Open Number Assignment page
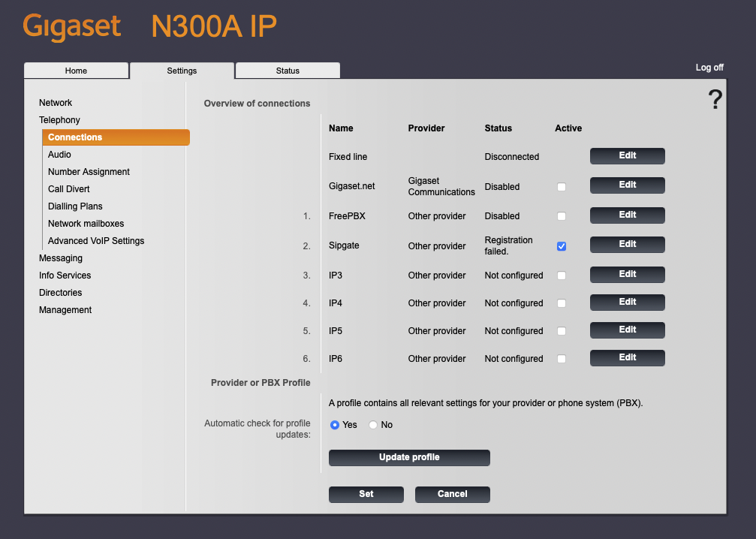 (89, 172)
